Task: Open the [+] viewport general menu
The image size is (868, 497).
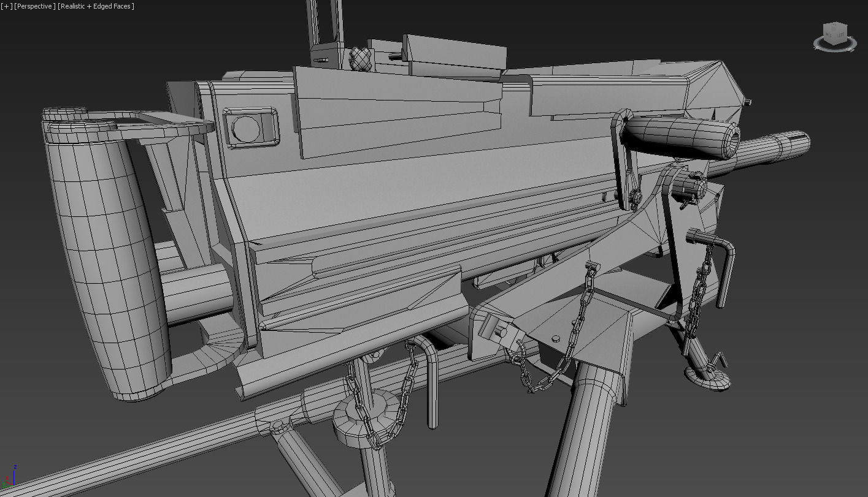Action: [x=7, y=6]
